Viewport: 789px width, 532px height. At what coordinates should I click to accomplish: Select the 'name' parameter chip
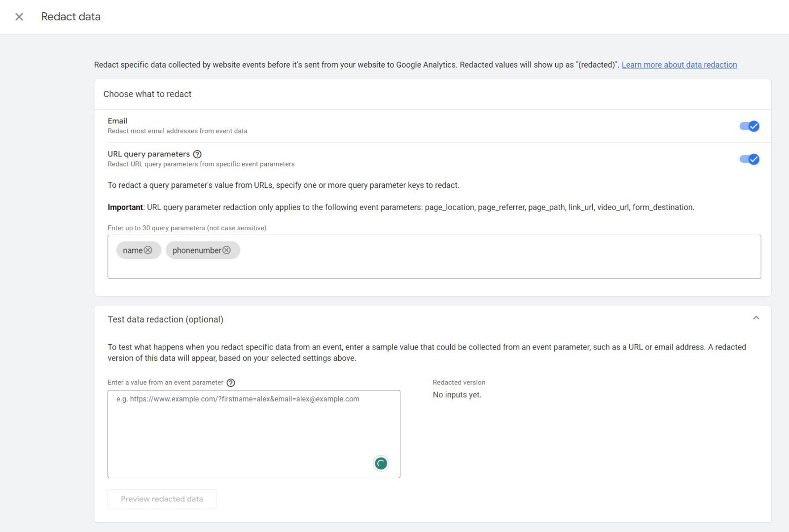click(132, 250)
